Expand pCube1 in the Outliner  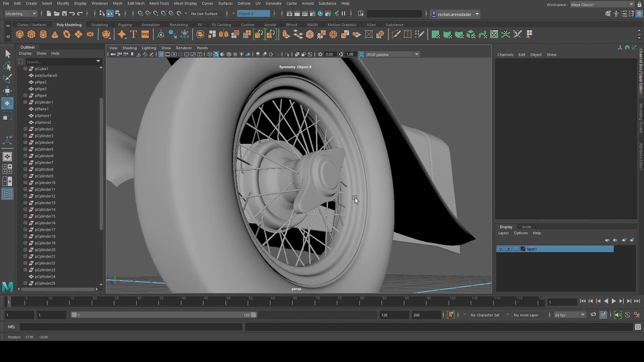(25, 68)
